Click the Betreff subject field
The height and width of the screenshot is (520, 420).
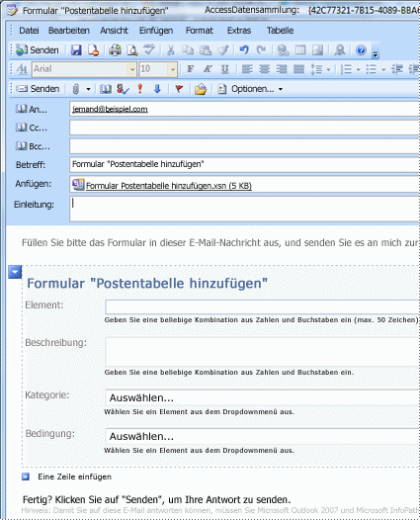[245, 164]
